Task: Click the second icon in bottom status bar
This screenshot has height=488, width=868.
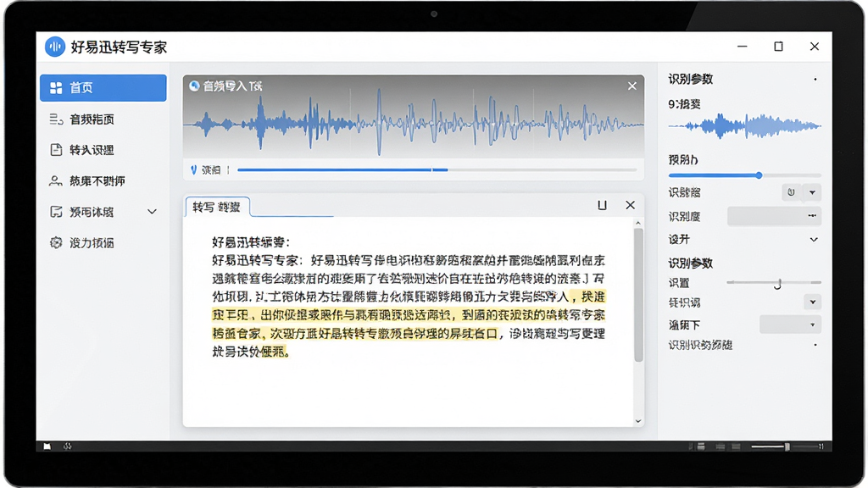Action: [x=67, y=446]
